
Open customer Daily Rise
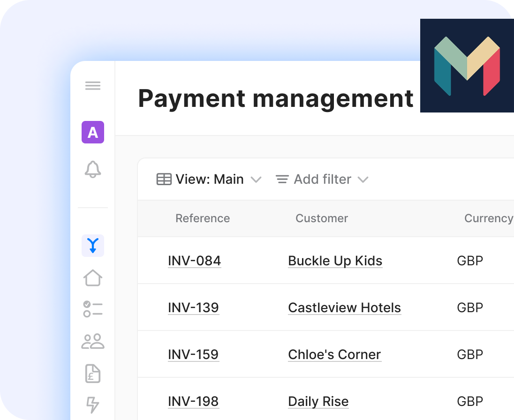[318, 401]
